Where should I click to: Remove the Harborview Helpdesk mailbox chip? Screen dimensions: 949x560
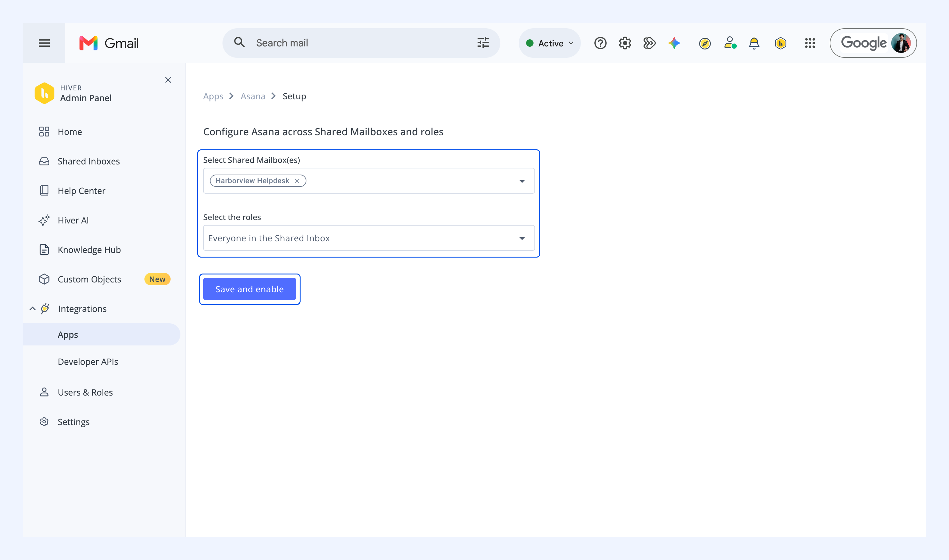pyautogui.click(x=297, y=181)
